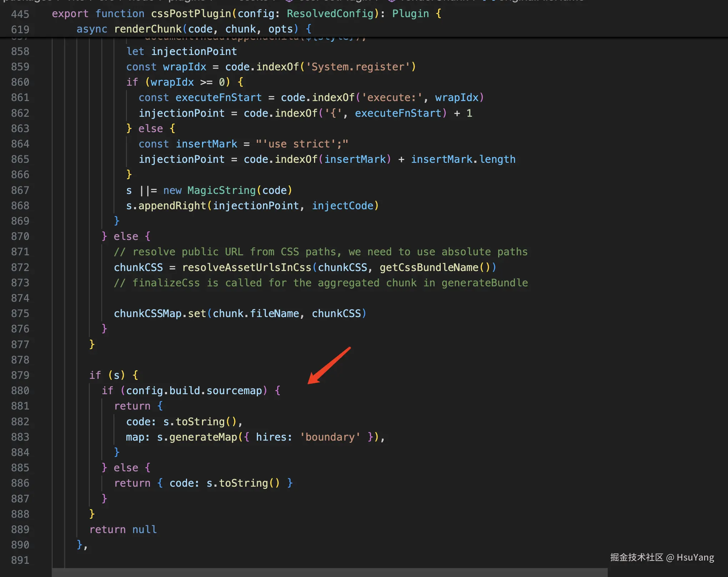Click the 'return null' statement

click(x=123, y=530)
